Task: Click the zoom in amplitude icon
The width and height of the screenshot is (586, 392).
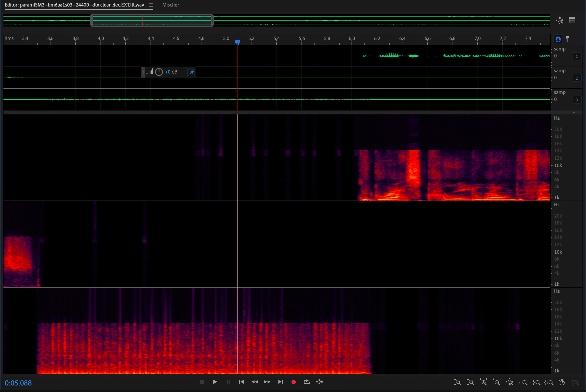Action: (x=457, y=382)
